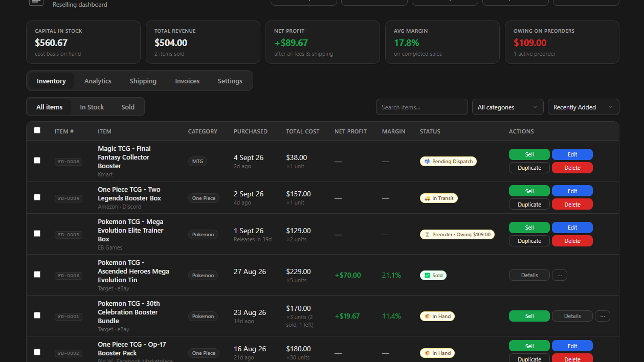Open the All categories dropdown
The height and width of the screenshot is (362, 644).
(x=508, y=107)
